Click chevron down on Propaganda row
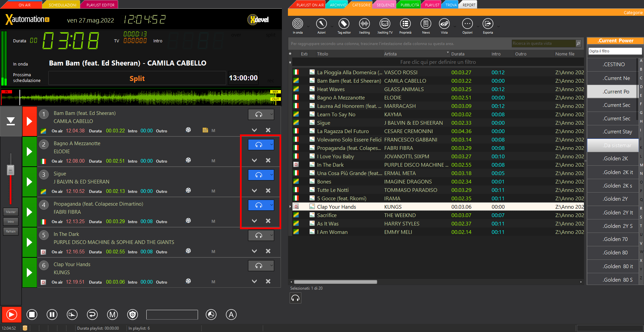The height and width of the screenshot is (332, 644). (254, 221)
